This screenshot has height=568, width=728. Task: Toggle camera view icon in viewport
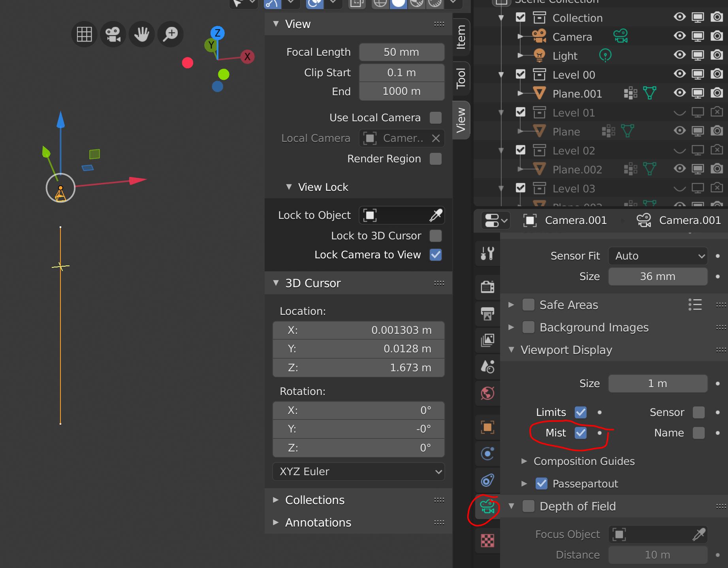(x=113, y=34)
